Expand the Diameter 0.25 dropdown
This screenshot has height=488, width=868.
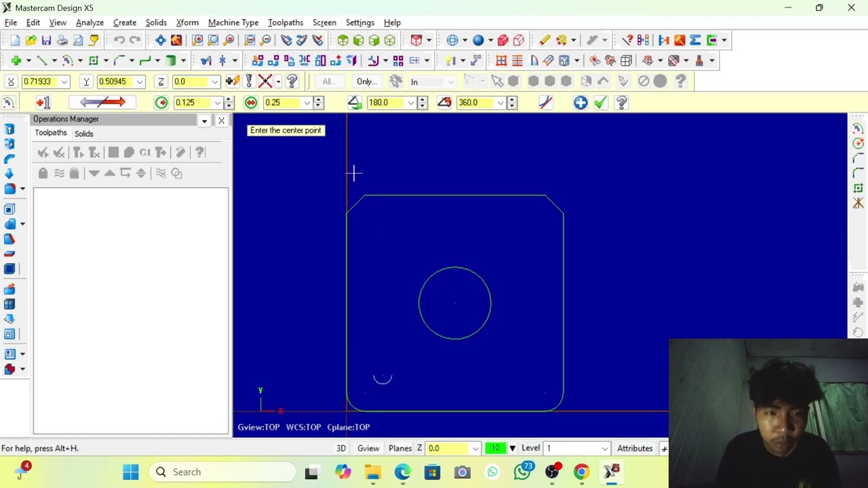click(x=307, y=103)
